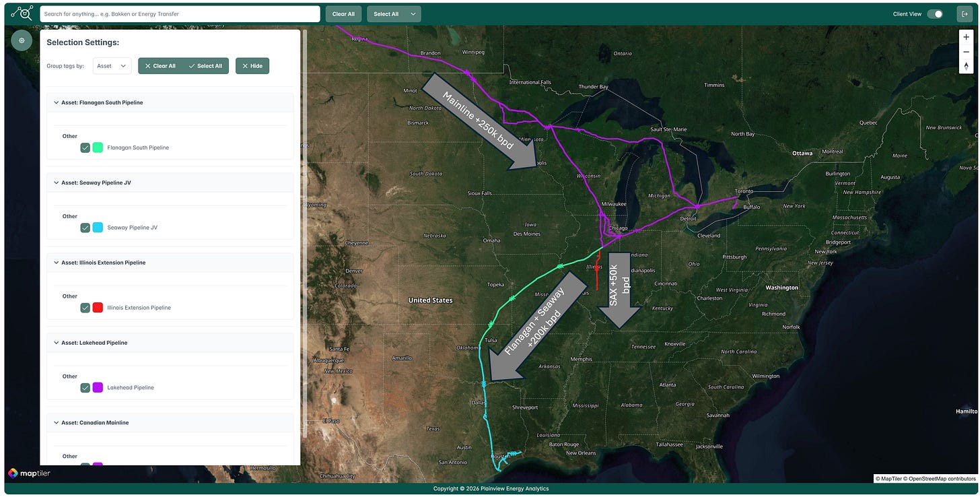
Task: Click the Illinois Extension Pipeline label text
Action: pos(139,308)
